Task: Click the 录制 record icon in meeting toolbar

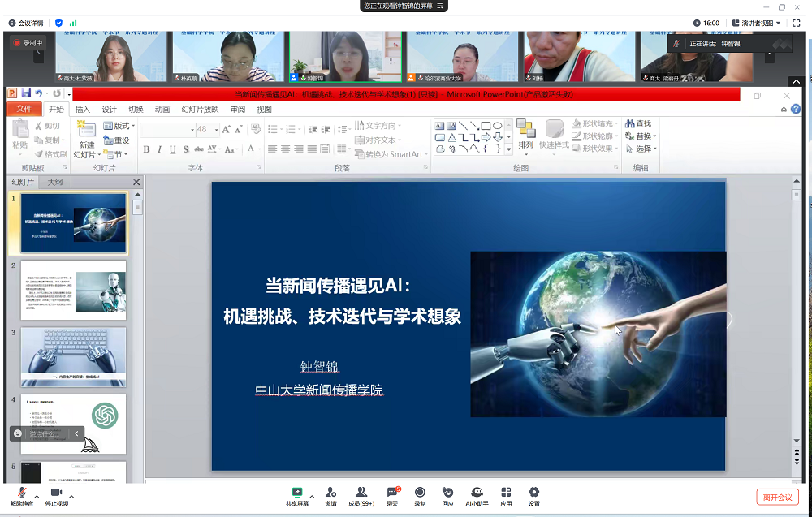Action: click(420, 493)
